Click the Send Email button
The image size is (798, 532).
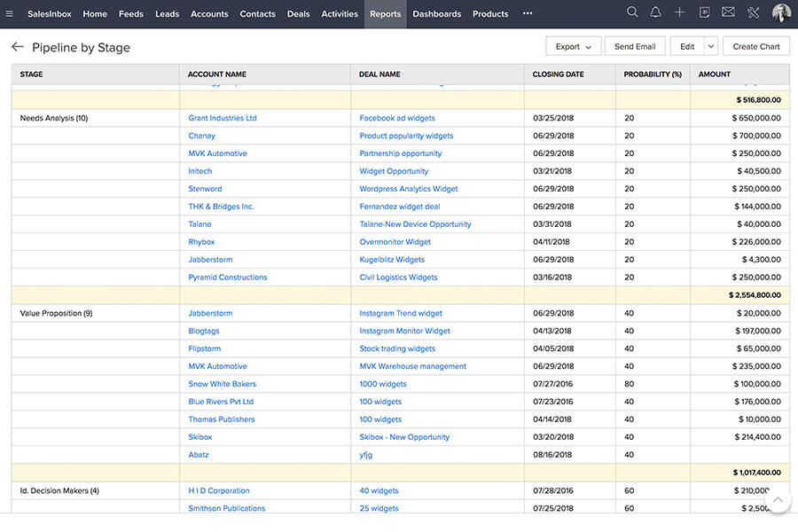[635, 46]
